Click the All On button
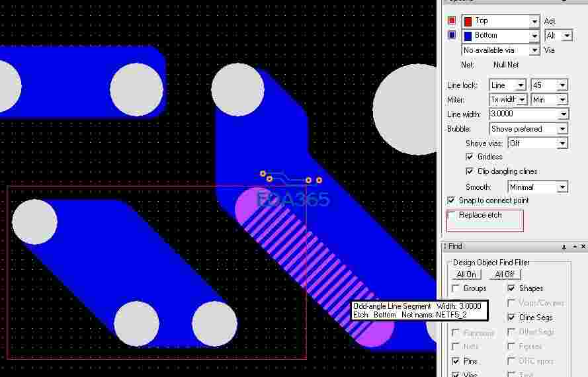Viewport: 588px width, 377px height. click(466, 274)
